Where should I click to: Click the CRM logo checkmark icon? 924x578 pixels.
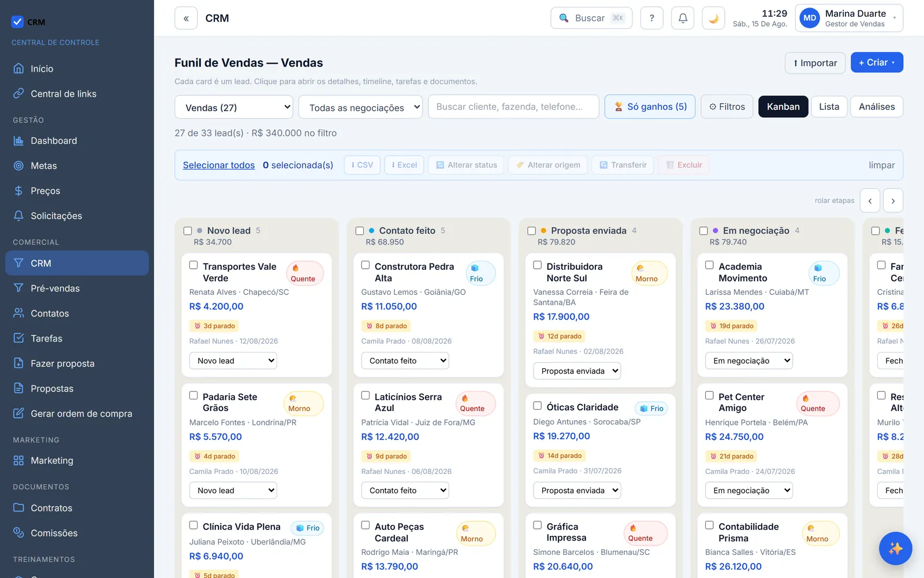tap(17, 22)
